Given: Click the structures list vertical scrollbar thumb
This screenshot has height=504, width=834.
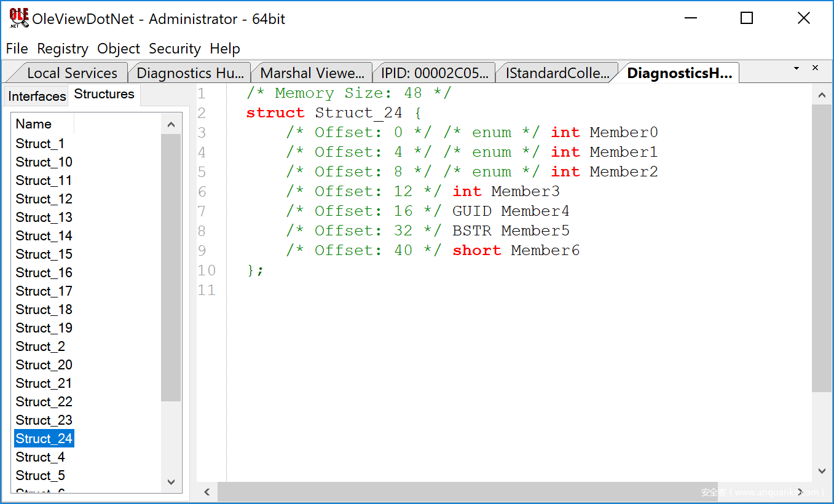Looking at the screenshot, I should click(x=171, y=267).
